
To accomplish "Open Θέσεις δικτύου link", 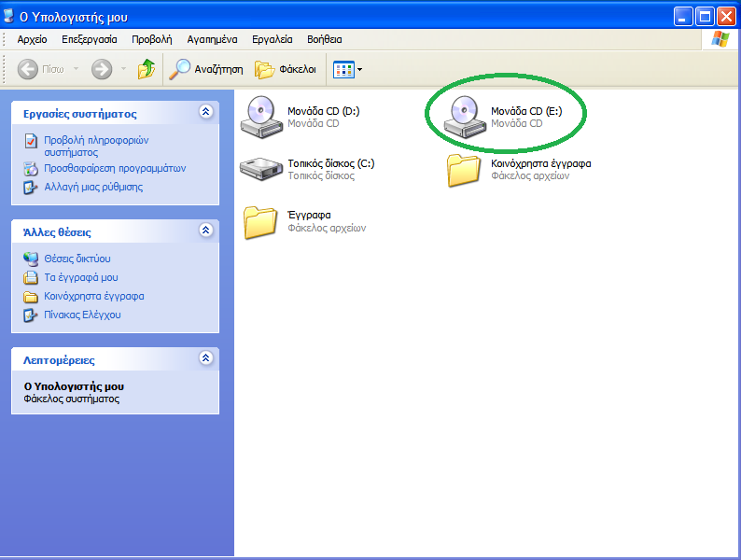I will point(77,259).
